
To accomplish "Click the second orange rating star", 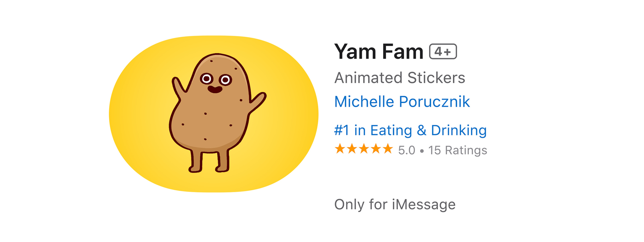I will [352, 149].
